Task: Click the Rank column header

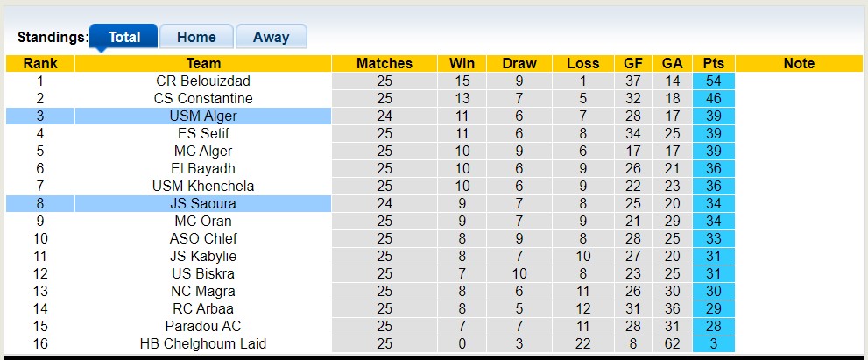Action: point(40,63)
